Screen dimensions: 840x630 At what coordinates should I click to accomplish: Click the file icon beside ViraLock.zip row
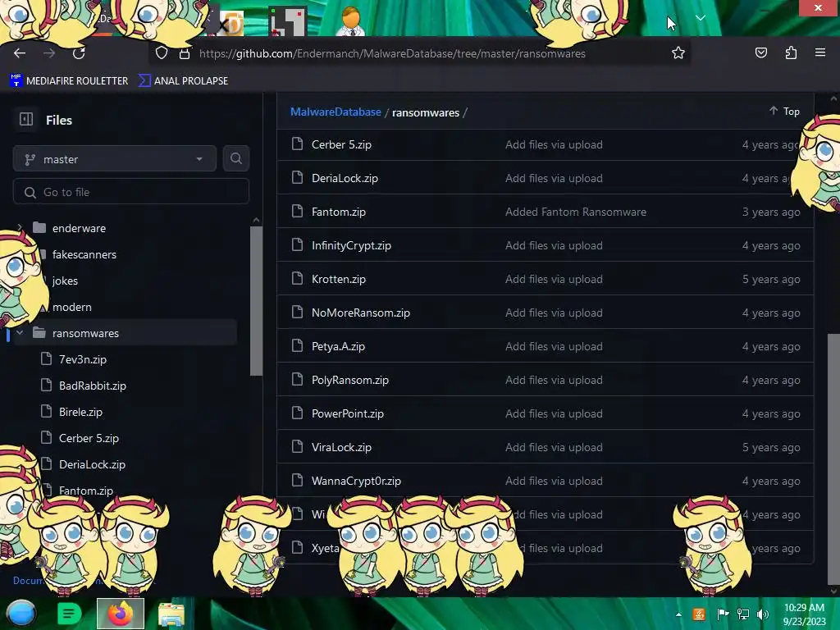click(297, 447)
